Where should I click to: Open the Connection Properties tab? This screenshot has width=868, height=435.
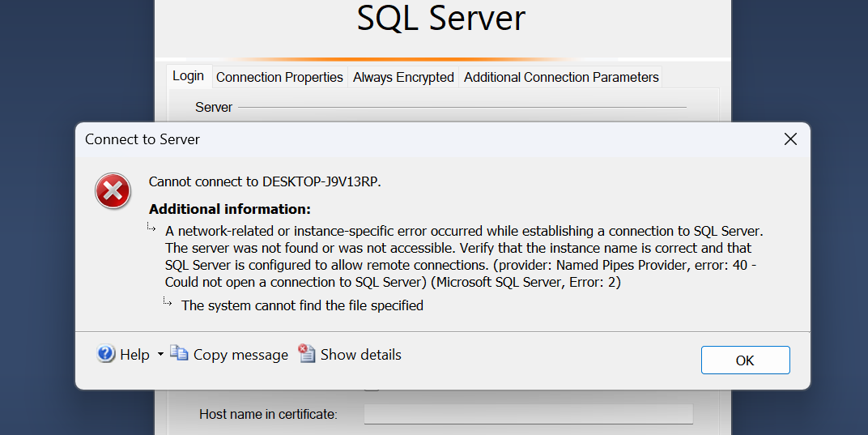tap(279, 77)
